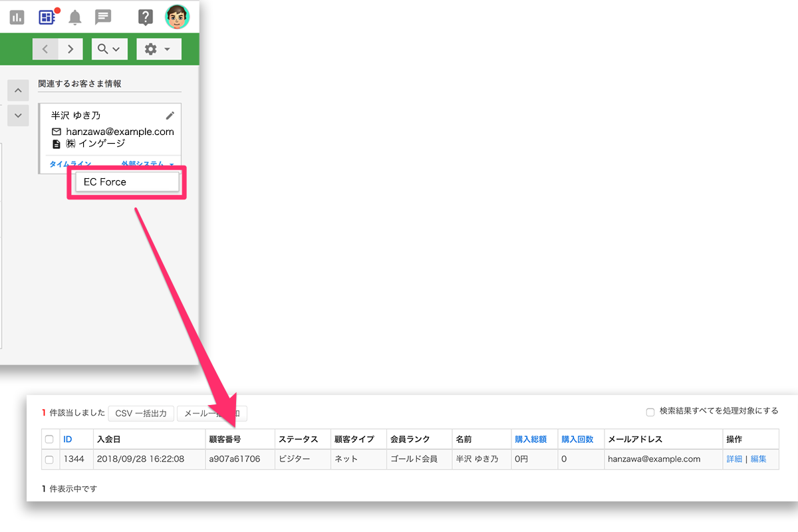Open the notifications bell
The width and height of the screenshot is (798, 532).
click(75, 17)
